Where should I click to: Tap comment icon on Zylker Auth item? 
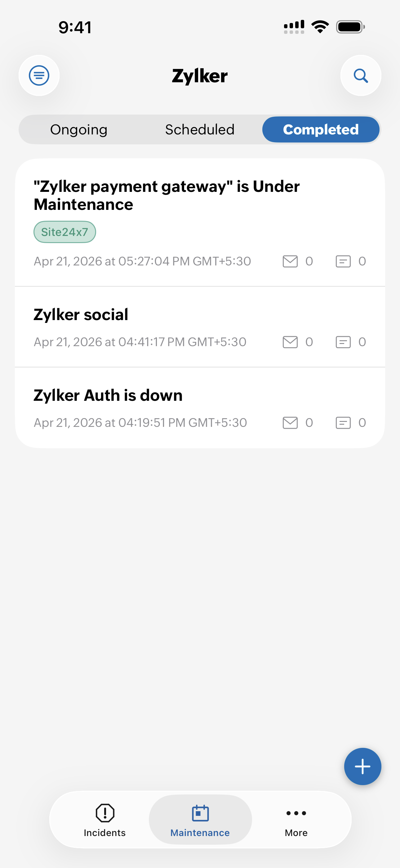click(x=343, y=423)
